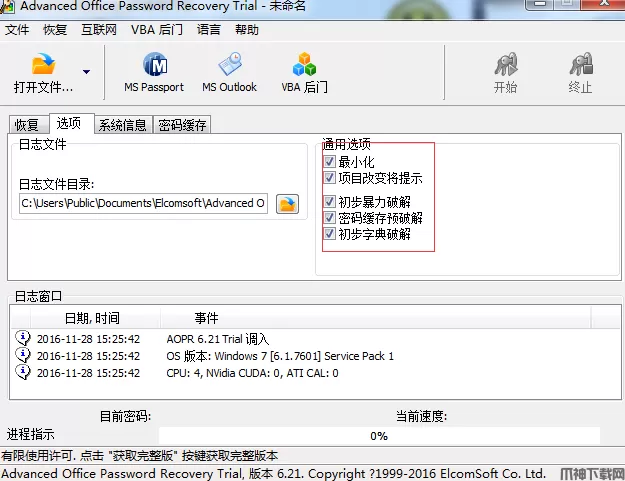Click the info icon of CPU log entry
Image resolution: width=625 pixels, height=481 pixels.
click(23, 372)
